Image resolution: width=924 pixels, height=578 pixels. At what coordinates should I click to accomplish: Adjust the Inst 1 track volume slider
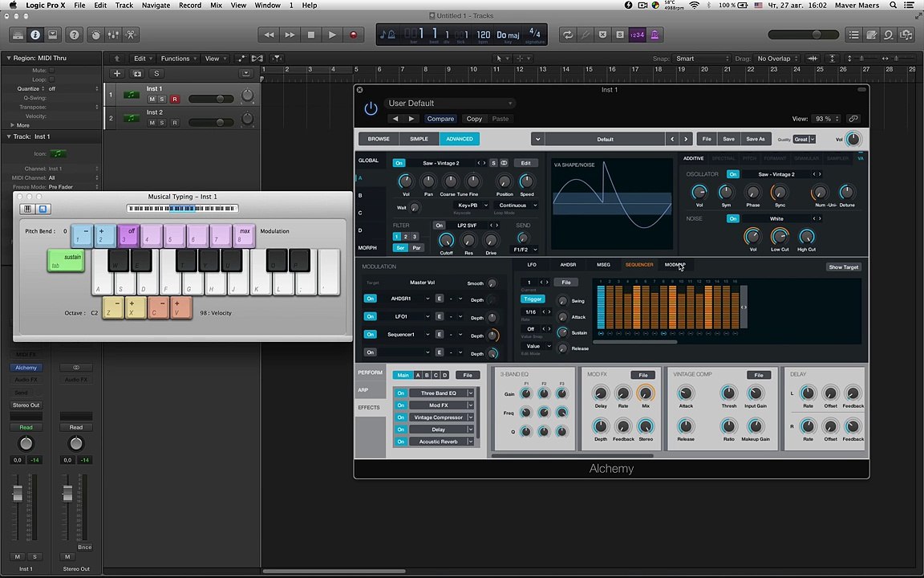click(x=210, y=99)
